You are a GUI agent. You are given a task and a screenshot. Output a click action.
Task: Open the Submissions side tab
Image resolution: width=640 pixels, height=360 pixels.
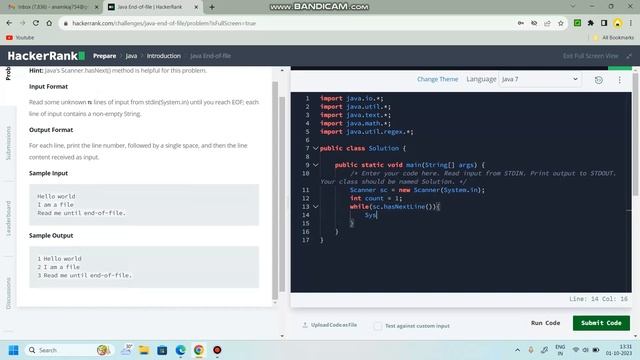8,143
